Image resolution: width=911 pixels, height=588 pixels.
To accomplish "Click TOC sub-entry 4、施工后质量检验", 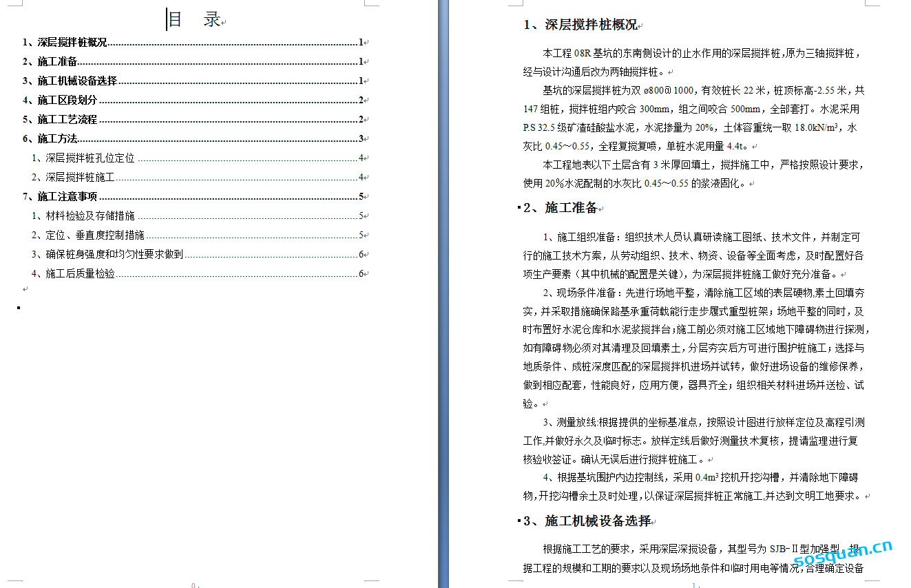I will point(73,274).
